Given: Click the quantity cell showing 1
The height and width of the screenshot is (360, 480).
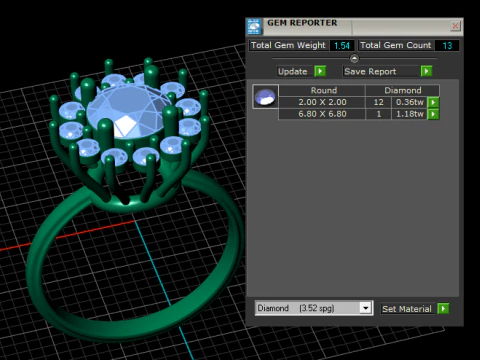Looking at the screenshot, I should 378,114.
